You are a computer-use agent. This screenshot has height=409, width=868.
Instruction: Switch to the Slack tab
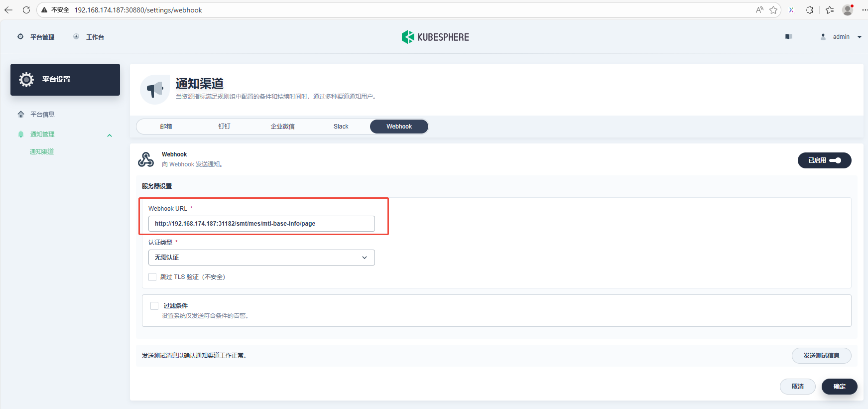pyautogui.click(x=341, y=127)
